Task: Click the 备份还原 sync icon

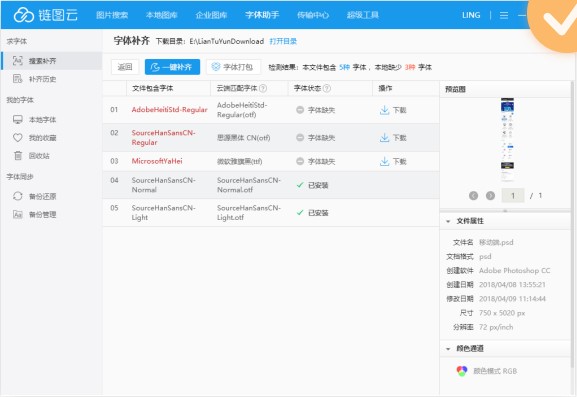Action: pos(18,196)
